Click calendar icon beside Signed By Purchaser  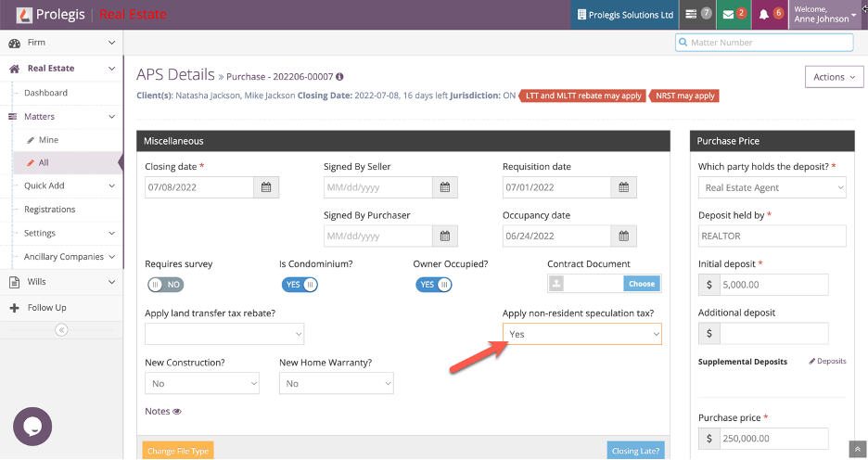pyautogui.click(x=445, y=236)
